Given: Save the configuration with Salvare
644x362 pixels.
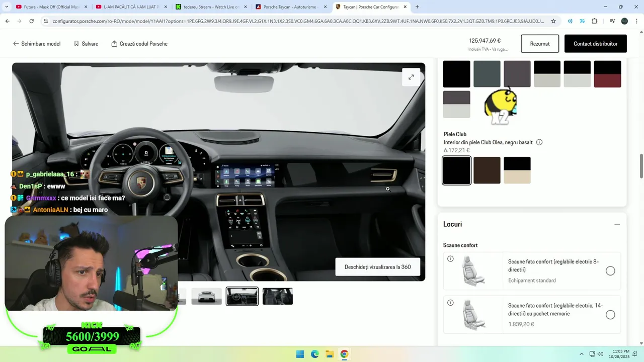Looking at the screenshot, I should [x=86, y=44].
